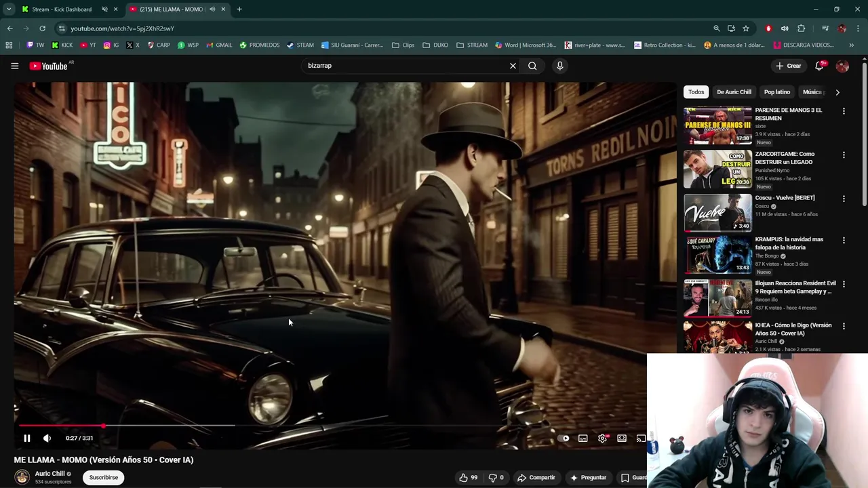
Task: Show hidden bookmarks chevron
Action: click(852, 45)
